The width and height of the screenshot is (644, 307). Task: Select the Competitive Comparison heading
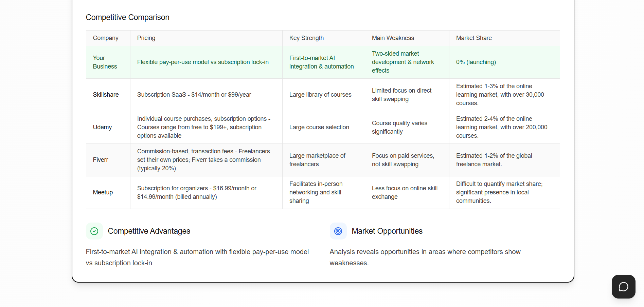[127, 17]
